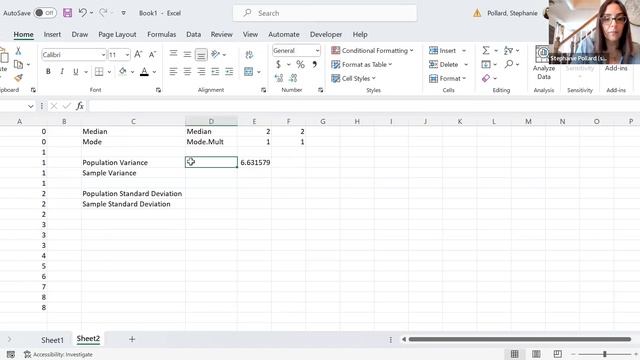Expand Cell Styles menu
640x360 pixels.
click(x=353, y=78)
